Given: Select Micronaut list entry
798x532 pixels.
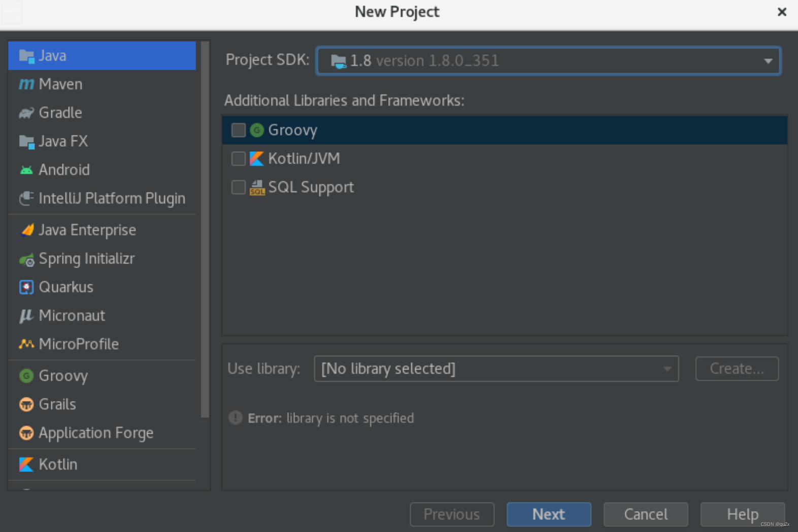Looking at the screenshot, I should click(102, 315).
